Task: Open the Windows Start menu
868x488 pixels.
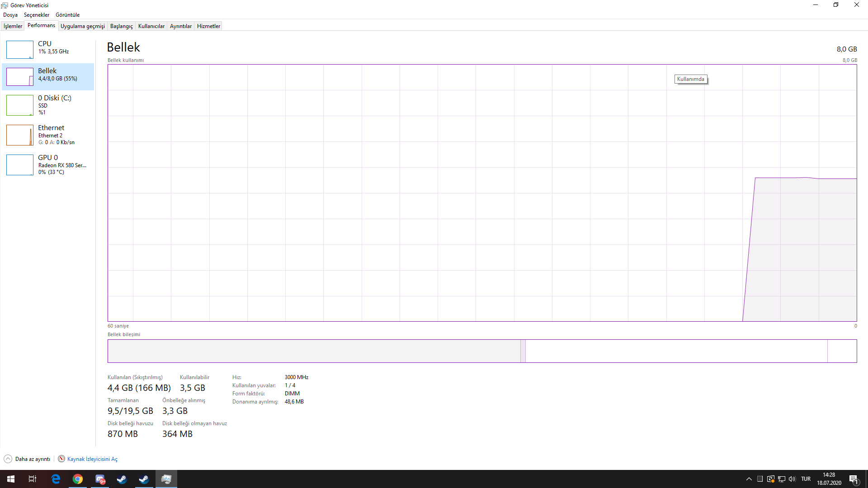Action: coord(11,479)
